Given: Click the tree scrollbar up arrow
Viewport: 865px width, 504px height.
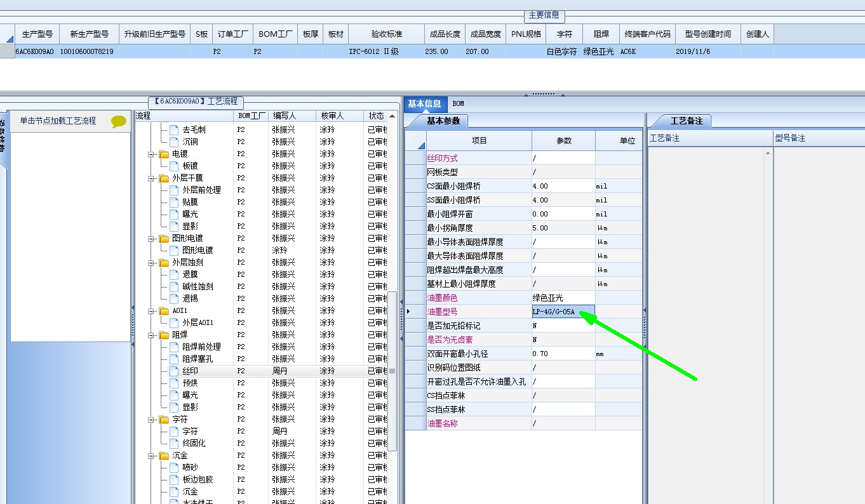Looking at the screenshot, I should point(392,116).
